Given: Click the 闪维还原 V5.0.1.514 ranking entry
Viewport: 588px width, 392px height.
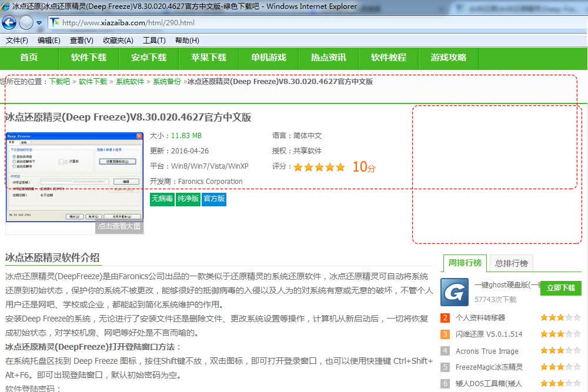Looking at the screenshot, I should coord(489,334).
